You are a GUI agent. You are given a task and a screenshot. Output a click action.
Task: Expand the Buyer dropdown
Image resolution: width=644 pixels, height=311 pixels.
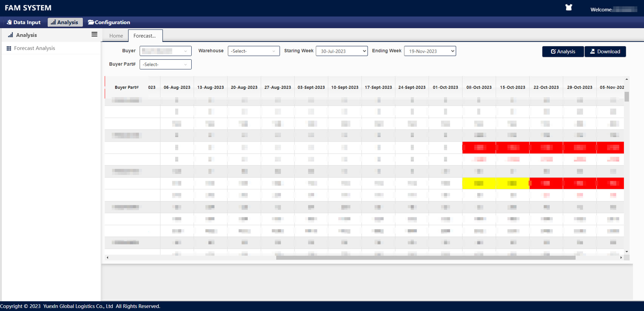[x=165, y=51]
